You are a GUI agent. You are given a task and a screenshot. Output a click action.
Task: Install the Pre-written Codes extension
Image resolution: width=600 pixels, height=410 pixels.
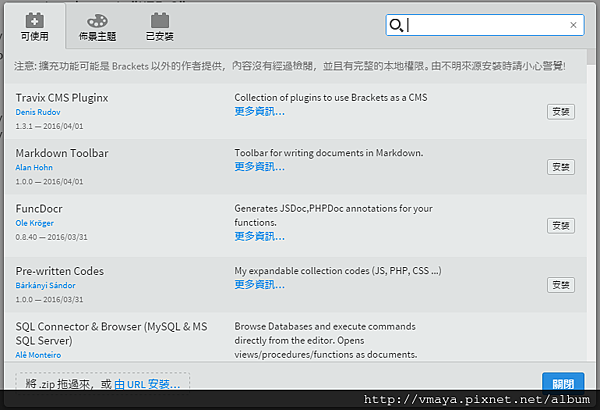click(x=561, y=285)
